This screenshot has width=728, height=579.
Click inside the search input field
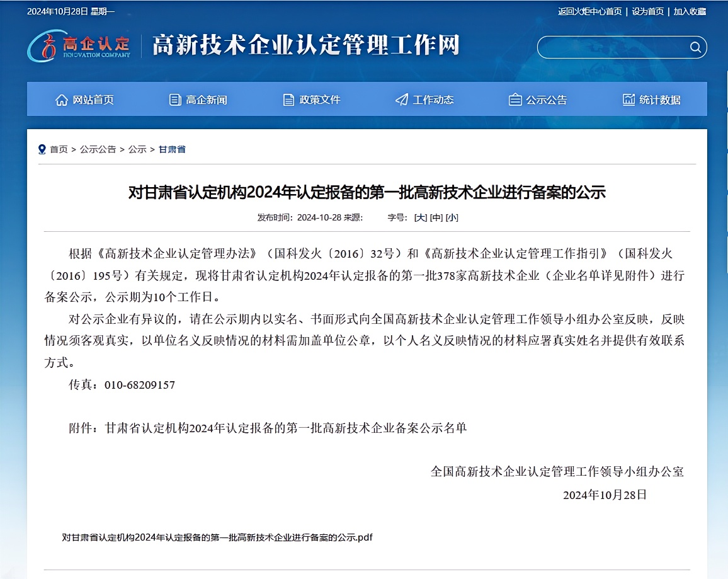click(x=611, y=47)
